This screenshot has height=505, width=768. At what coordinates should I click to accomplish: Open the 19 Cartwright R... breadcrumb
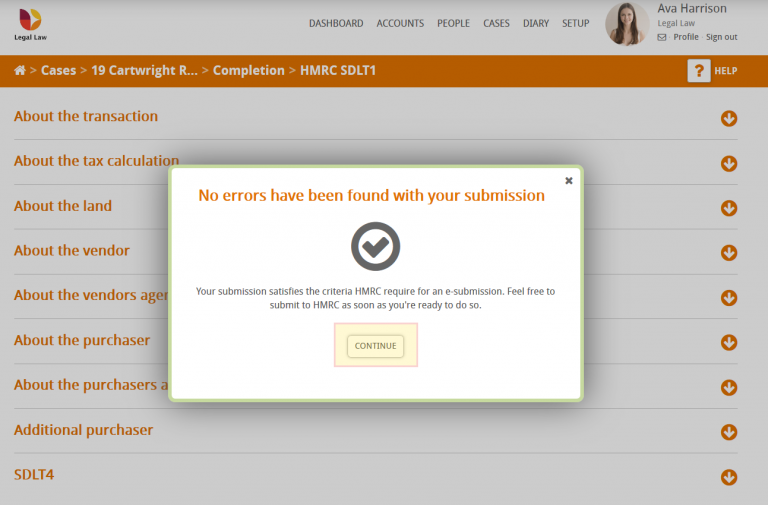tap(144, 71)
